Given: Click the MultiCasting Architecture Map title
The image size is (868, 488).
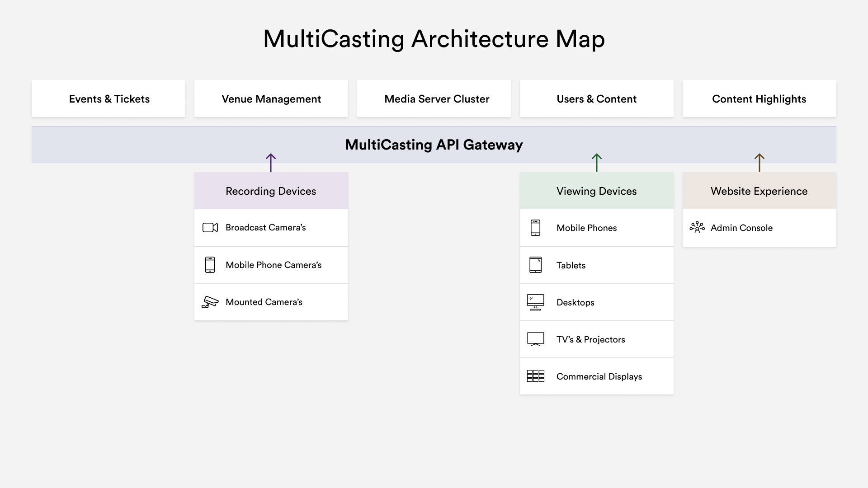Looking at the screenshot, I should pyautogui.click(x=433, y=39).
